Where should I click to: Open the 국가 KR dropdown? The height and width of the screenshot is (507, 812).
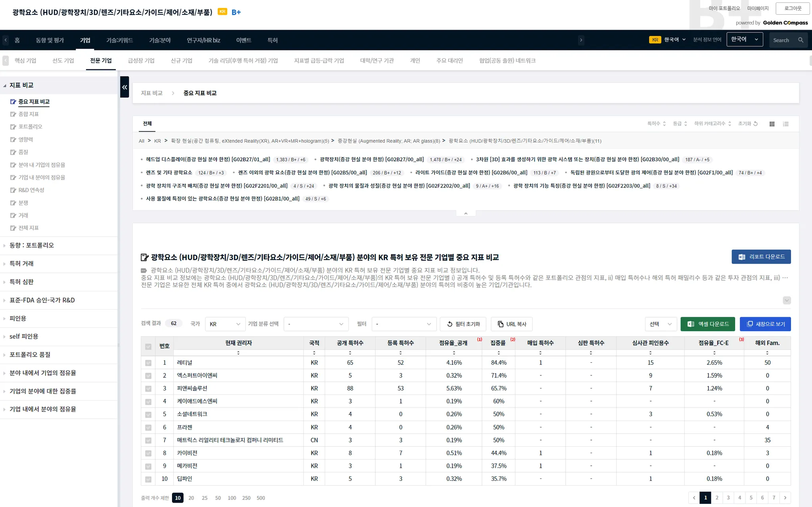pyautogui.click(x=225, y=324)
